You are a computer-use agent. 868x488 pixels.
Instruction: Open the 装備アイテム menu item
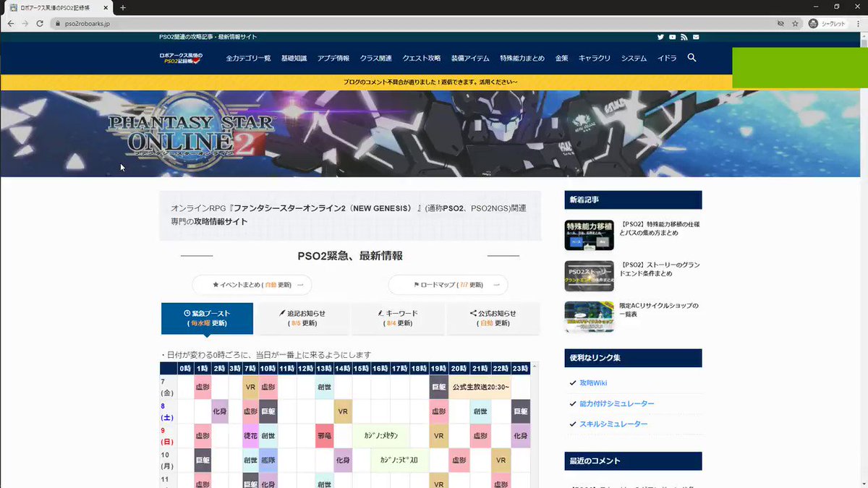click(x=470, y=58)
